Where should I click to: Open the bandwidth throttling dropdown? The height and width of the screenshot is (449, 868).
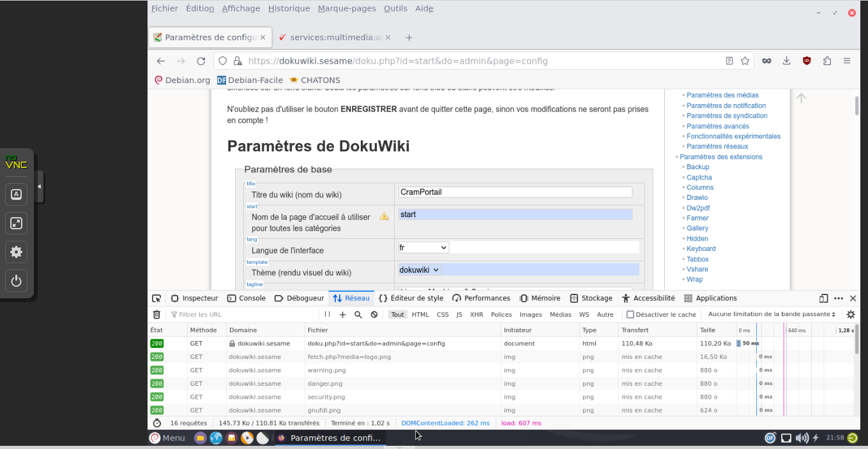click(x=772, y=314)
